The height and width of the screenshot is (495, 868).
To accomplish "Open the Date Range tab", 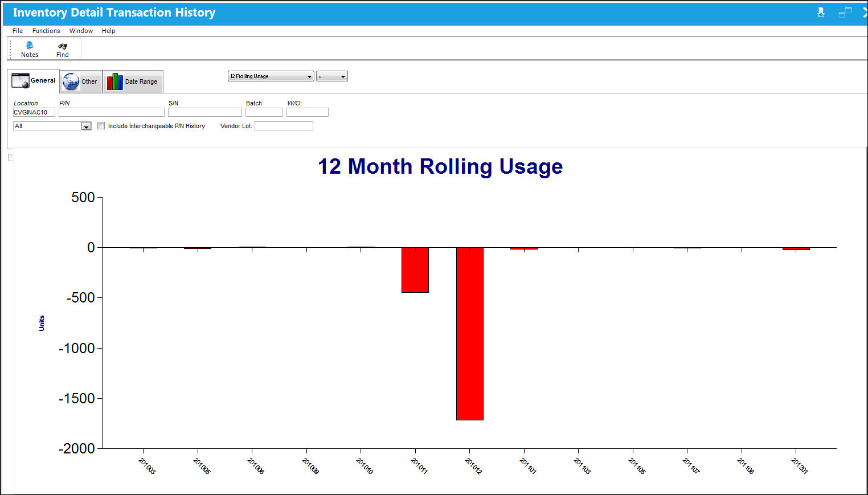I will pos(133,81).
